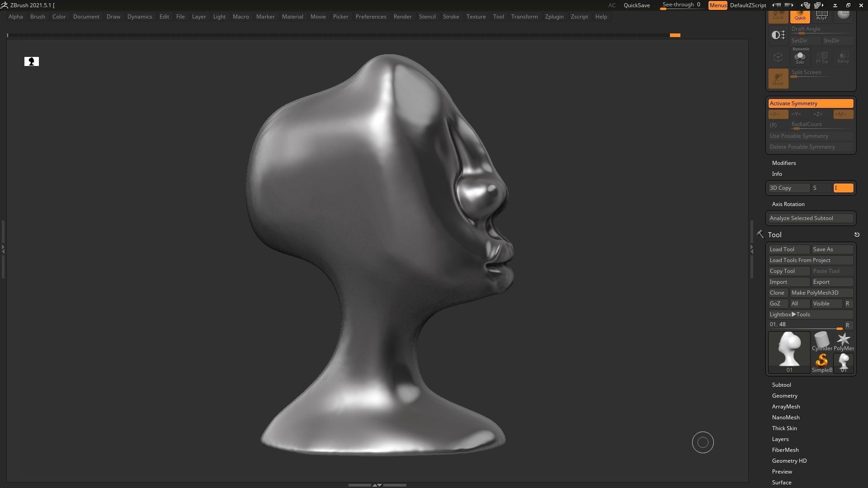Open the Transform menu
This screenshot has height=488, width=868.
pyautogui.click(x=524, y=17)
